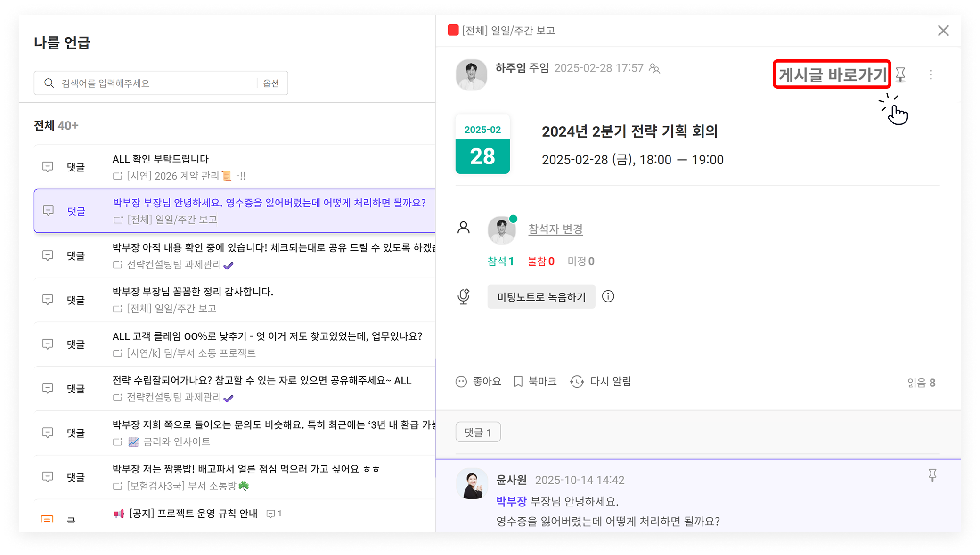Viewport: 980px width, 555px height.
Task: Click 다시 알림 reminder
Action: (601, 381)
